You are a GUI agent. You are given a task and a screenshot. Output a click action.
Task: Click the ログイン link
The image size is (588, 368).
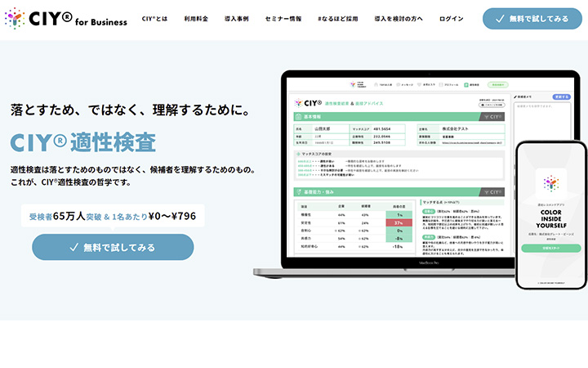pos(451,18)
